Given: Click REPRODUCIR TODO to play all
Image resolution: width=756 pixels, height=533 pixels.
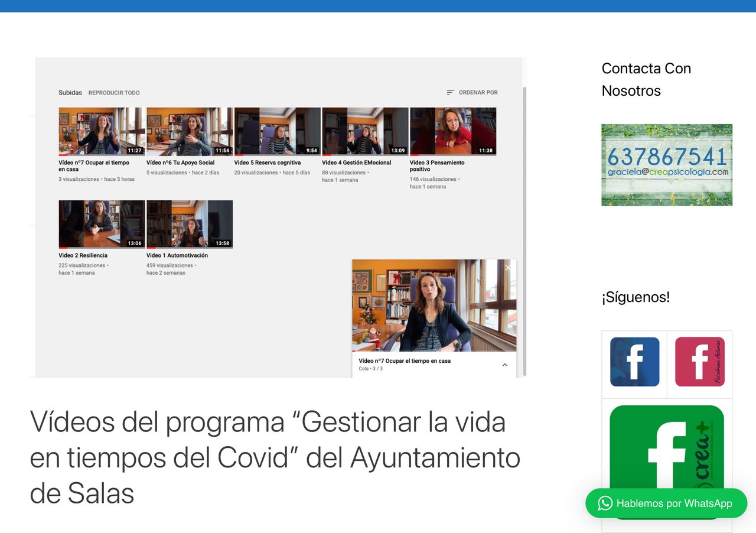Looking at the screenshot, I should click(x=114, y=93).
